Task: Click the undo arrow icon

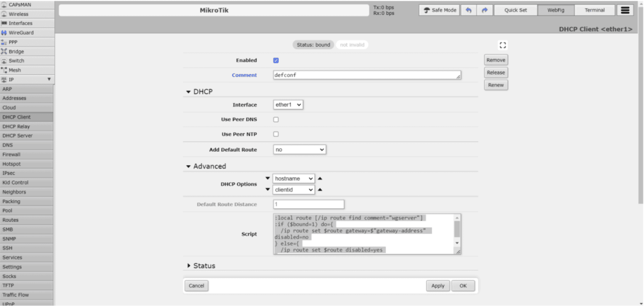Action: tap(468, 10)
